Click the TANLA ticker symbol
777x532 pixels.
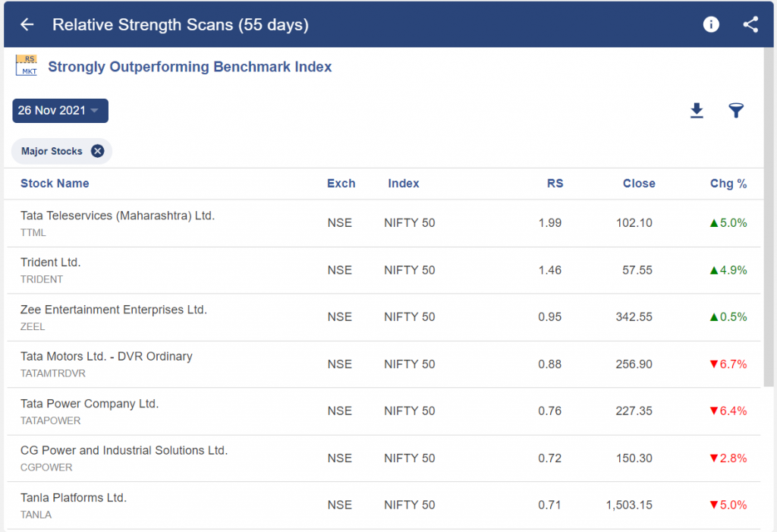(x=36, y=515)
